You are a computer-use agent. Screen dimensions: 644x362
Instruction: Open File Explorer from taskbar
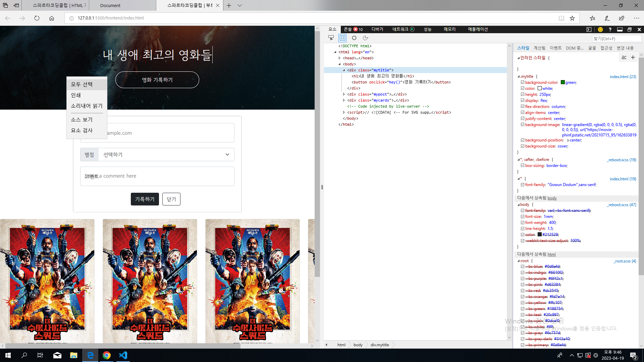[74, 355]
